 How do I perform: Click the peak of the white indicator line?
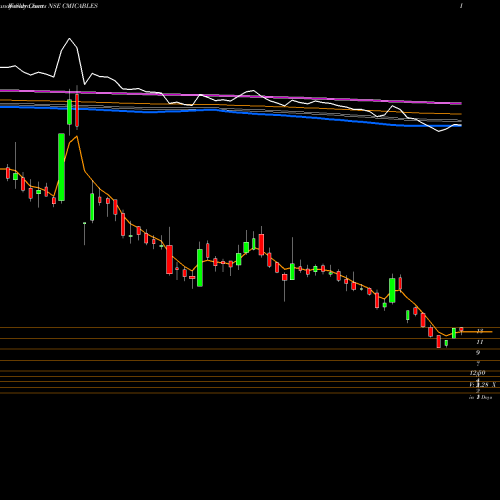tap(70, 39)
